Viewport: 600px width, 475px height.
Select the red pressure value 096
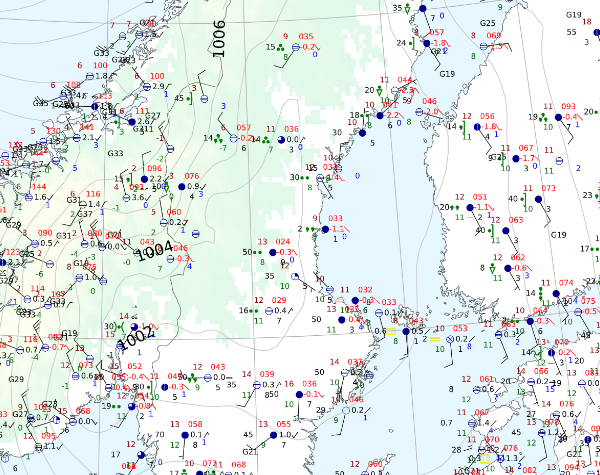(154, 168)
